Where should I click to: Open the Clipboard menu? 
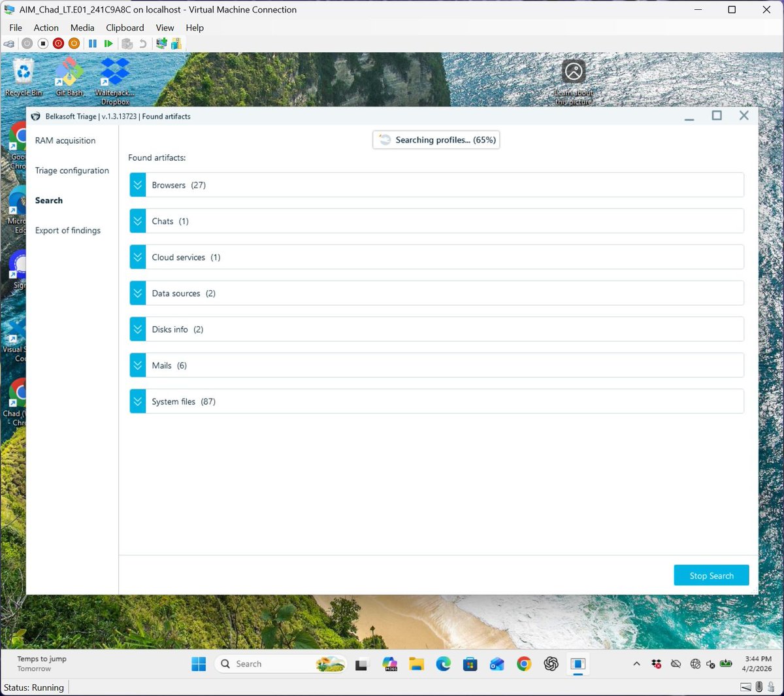125,27
